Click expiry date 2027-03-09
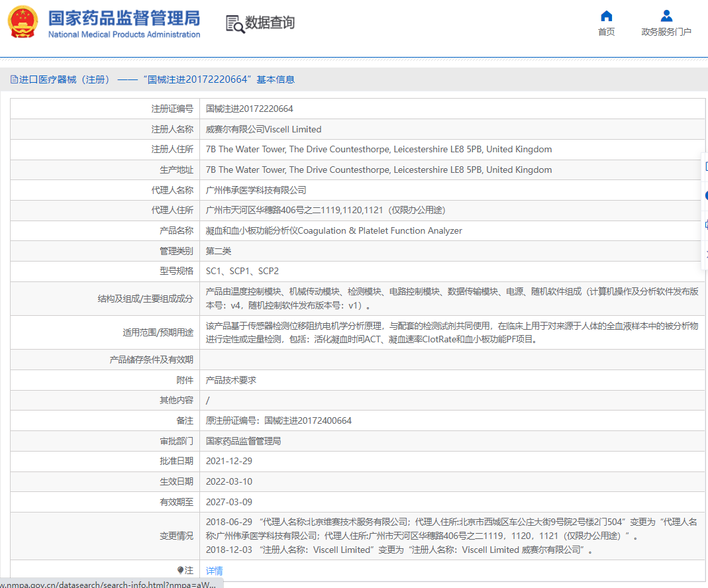 229,503
